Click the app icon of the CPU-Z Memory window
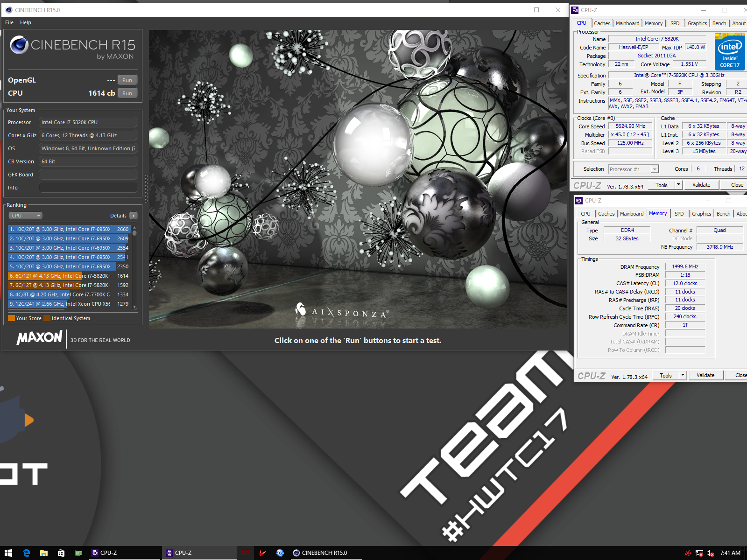Screen dimensions: 747x560 pyautogui.click(x=579, y=200)
